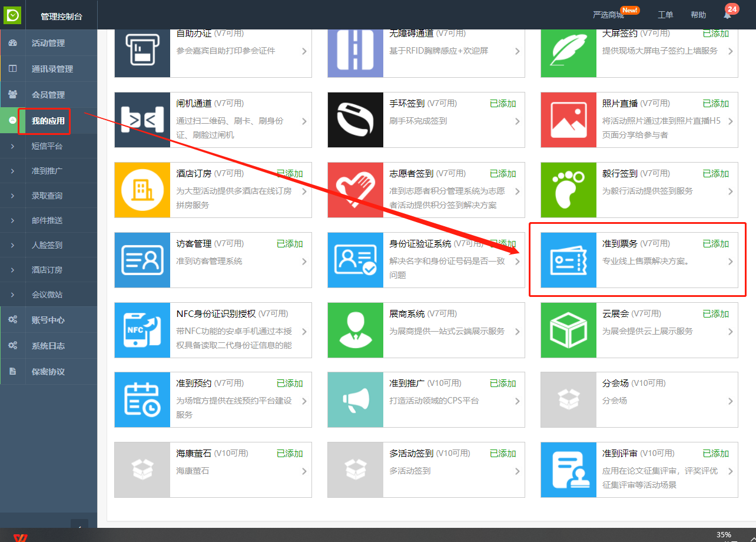Go to 严选商城 in the top bar
Image resolution: width=756 pixels, height=542 pixels.
[x=608, y=15]
